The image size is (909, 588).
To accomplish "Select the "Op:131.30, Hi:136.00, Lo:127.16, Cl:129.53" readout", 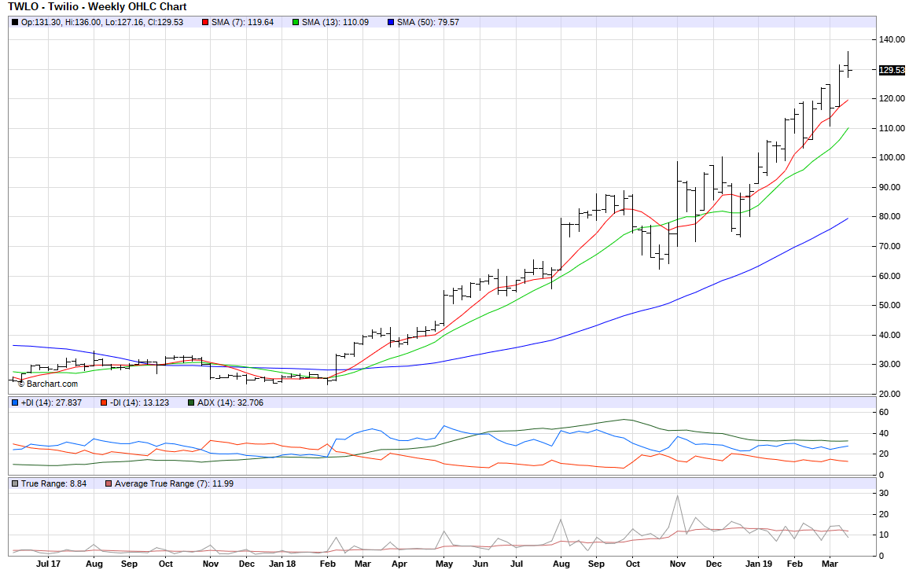I will (102, 23).
